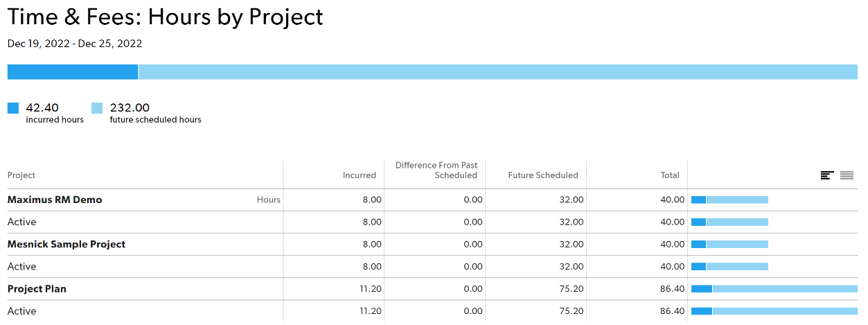868x325 pixels.
Task: Select the Active row under Project Plan
Action: tap(434, 310)
